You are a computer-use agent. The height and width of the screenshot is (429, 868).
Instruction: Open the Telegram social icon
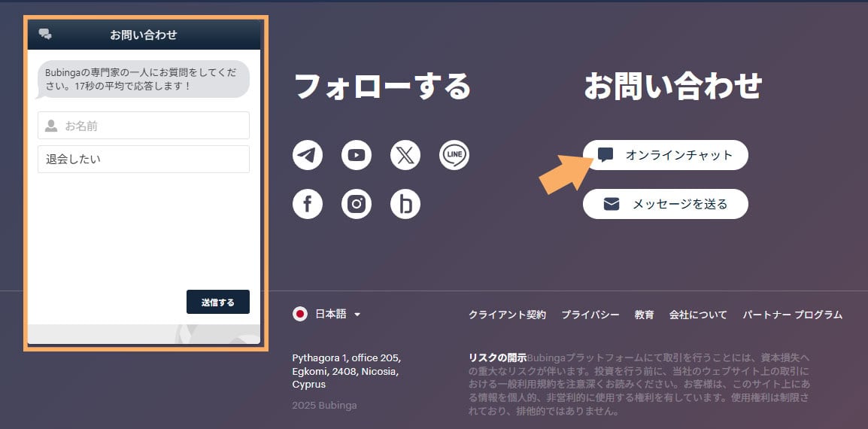307,155
